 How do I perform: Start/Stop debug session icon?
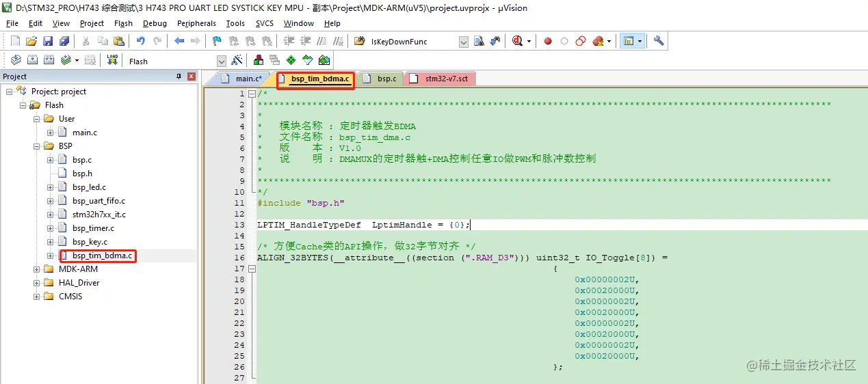pyautogui.click(x=518, y=41)
